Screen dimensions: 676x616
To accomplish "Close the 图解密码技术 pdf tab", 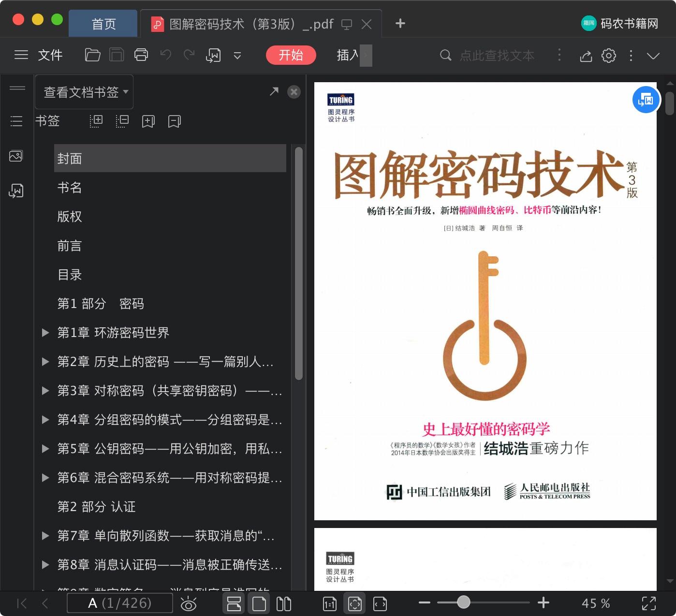I will click(x=367, y=24).
